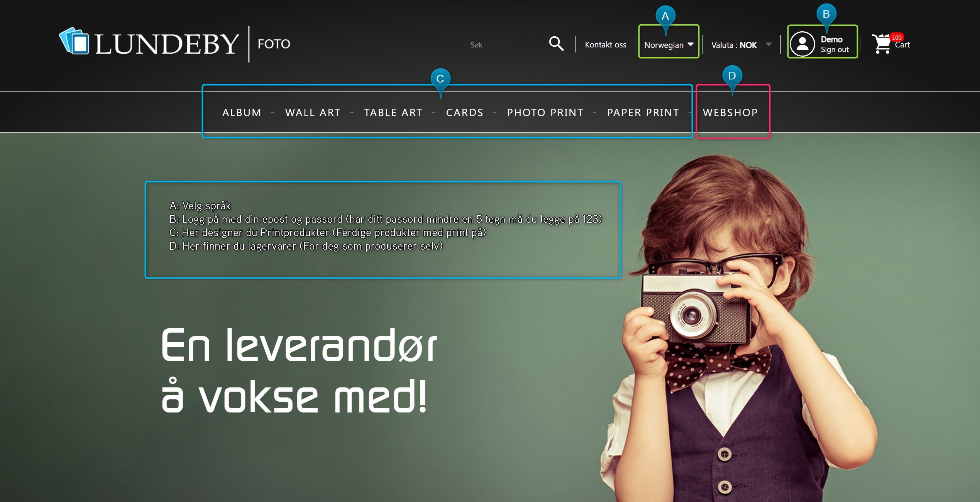980x502 pixels.
Task: Open the Valuta NOK currency dropdown
Action: point(734,45)
